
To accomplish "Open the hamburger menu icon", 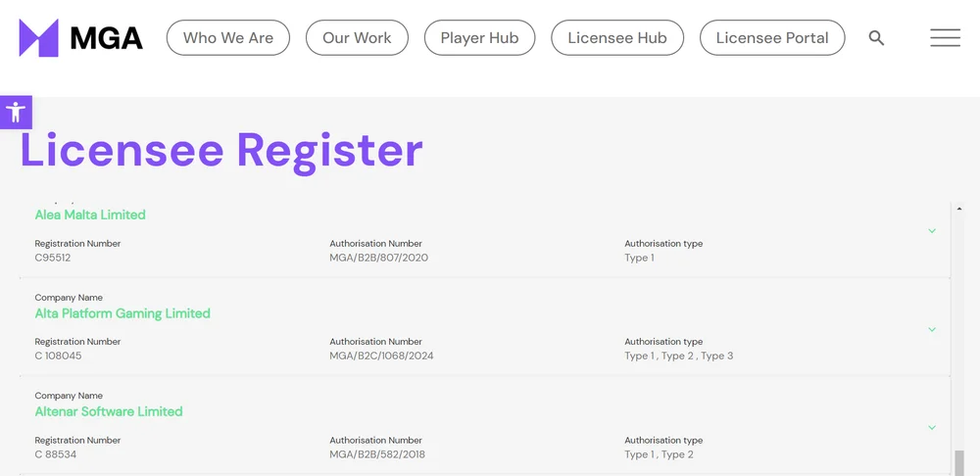I will click(945, 38).
